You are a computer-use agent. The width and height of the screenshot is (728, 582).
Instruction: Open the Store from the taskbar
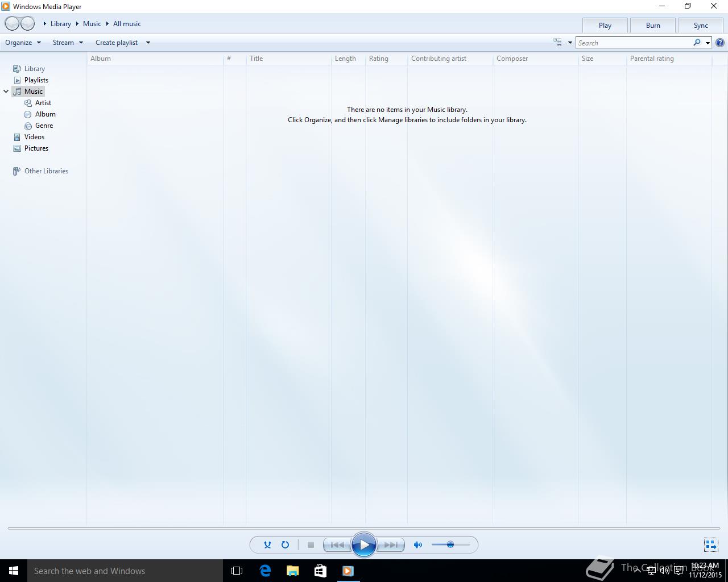(x=320, y=571)
